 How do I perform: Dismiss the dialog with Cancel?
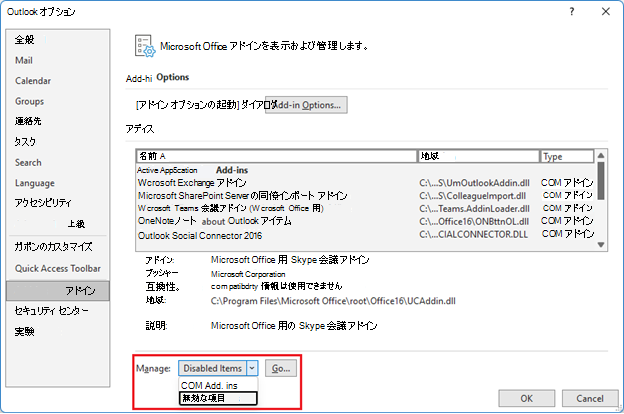coord(590,398)
